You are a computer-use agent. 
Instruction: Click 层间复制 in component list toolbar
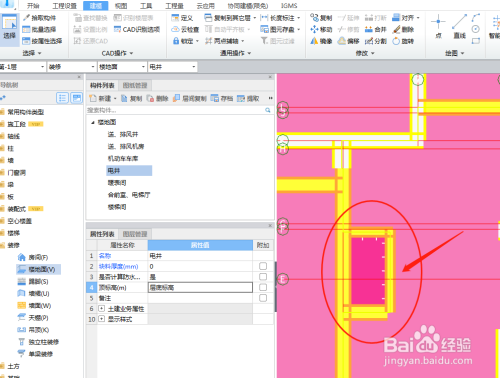pyautogui.click(x=190, y=98)
